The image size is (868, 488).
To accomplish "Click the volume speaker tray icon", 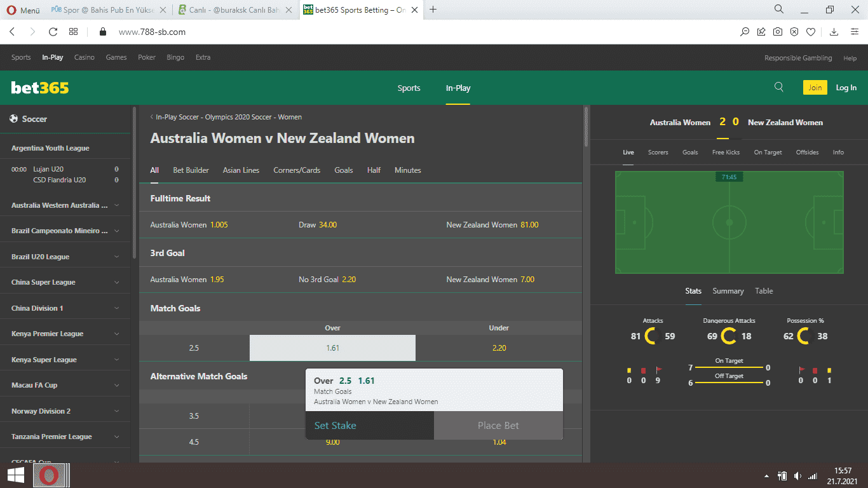I will tap(797, 476).
